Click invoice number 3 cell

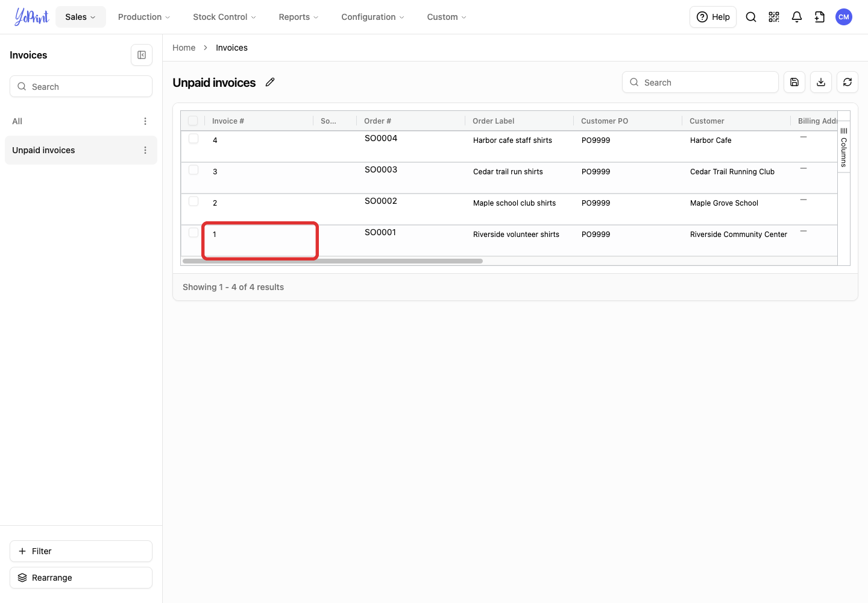click(x=259, y=178)
